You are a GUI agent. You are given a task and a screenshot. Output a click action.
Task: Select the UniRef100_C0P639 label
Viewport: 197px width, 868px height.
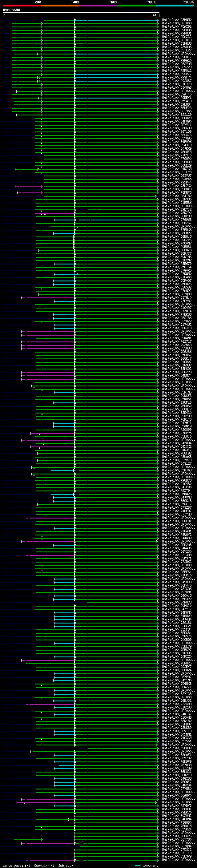coord(177,128)
